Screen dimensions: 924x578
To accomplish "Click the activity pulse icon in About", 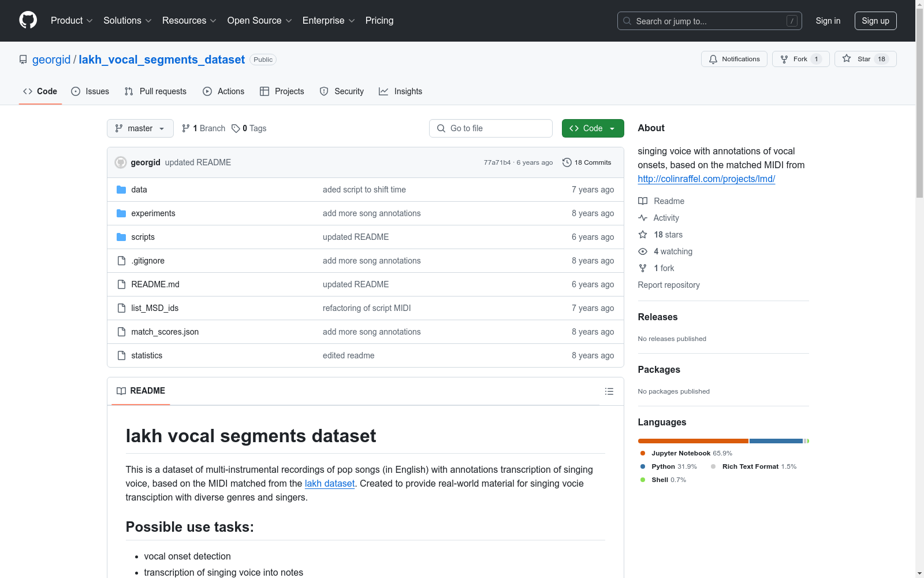I will pyautogui.click(x=643, y=218).
